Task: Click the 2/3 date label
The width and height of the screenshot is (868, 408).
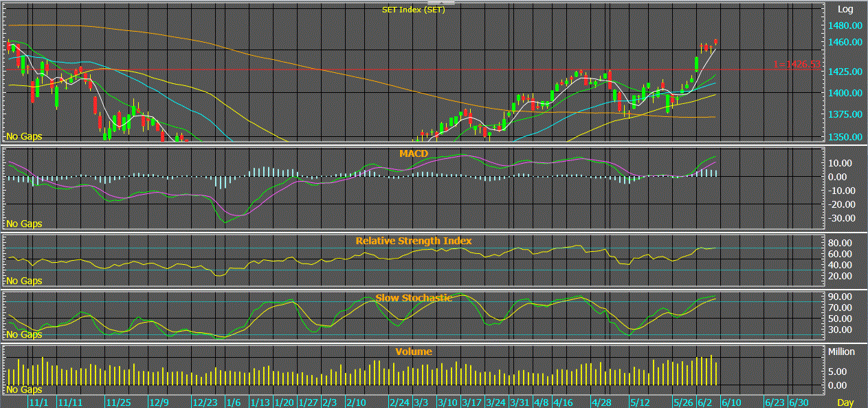Action: click(x=329, y=402)
